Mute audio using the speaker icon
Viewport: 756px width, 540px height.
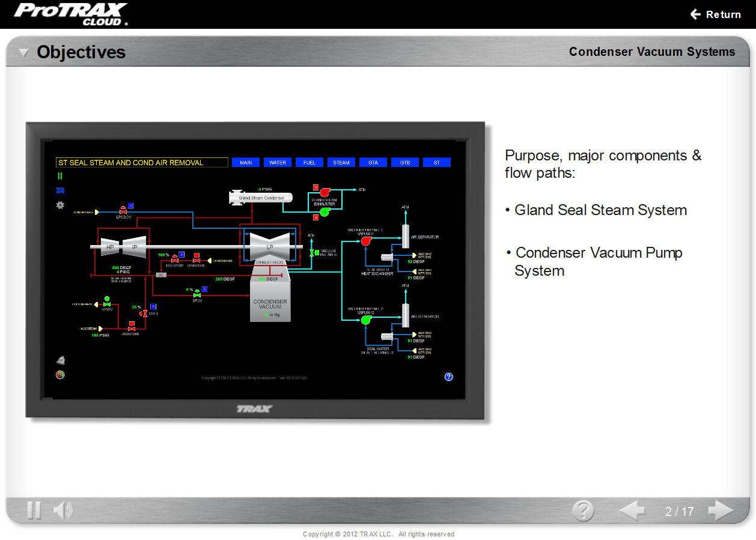62,509
